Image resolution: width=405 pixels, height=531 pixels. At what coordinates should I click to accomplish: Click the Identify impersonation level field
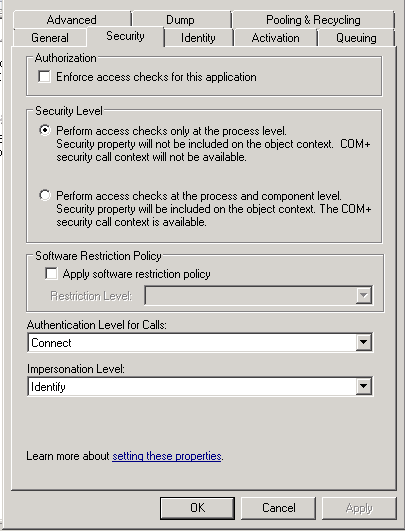pos(200,386)
